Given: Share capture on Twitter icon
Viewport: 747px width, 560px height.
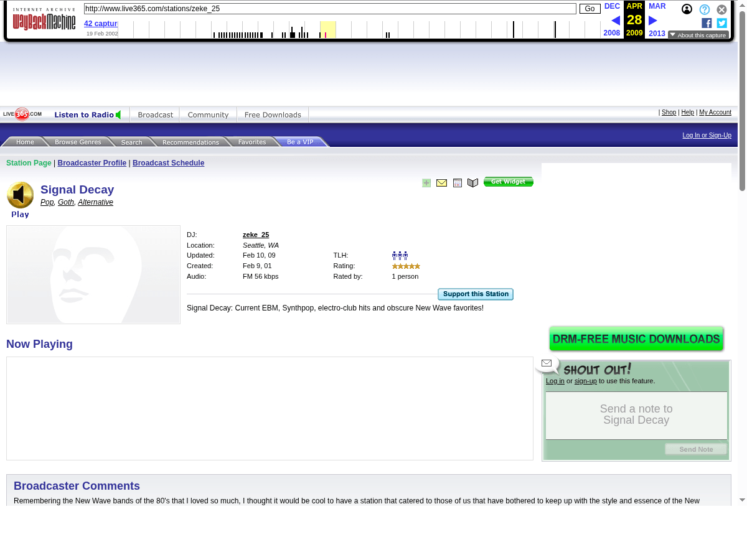Looking at the screenshot, I should point(721,23).
